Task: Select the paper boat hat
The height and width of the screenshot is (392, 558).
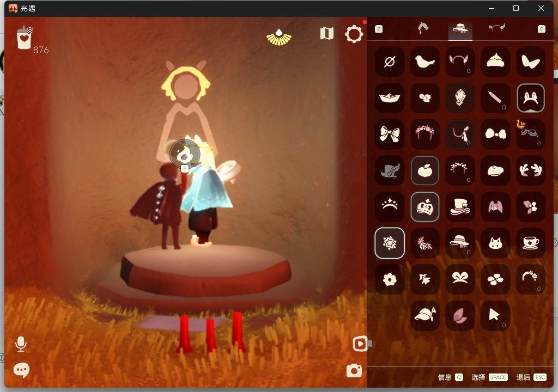Action: point(390,98)
